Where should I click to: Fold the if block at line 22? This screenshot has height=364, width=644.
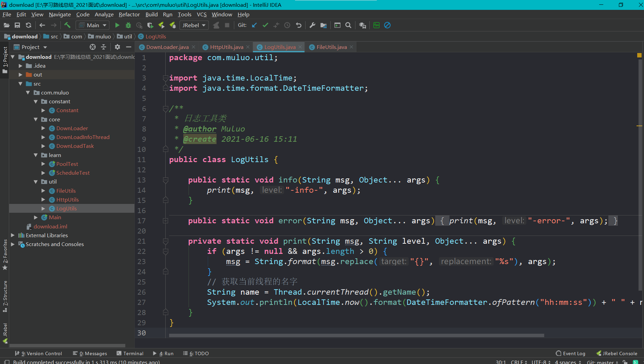pos(166,252)
